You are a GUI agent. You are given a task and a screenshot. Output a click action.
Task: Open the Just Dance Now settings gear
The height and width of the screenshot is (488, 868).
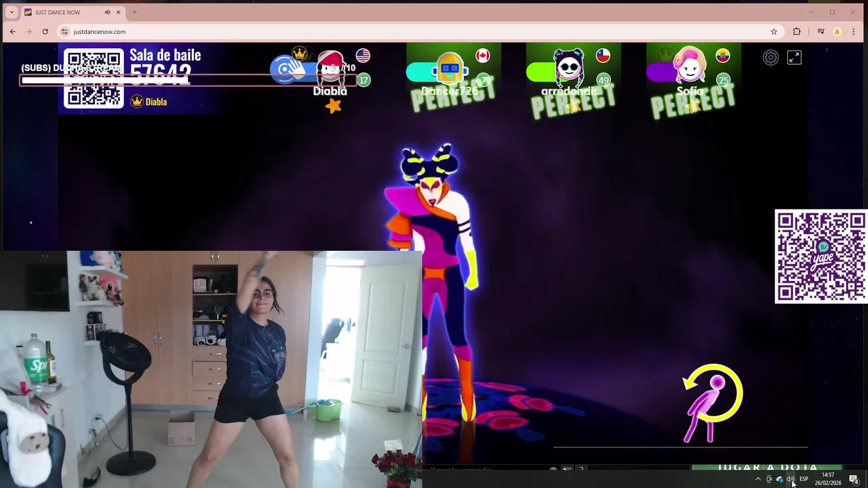pyautogui.click(x=770, y=58)
